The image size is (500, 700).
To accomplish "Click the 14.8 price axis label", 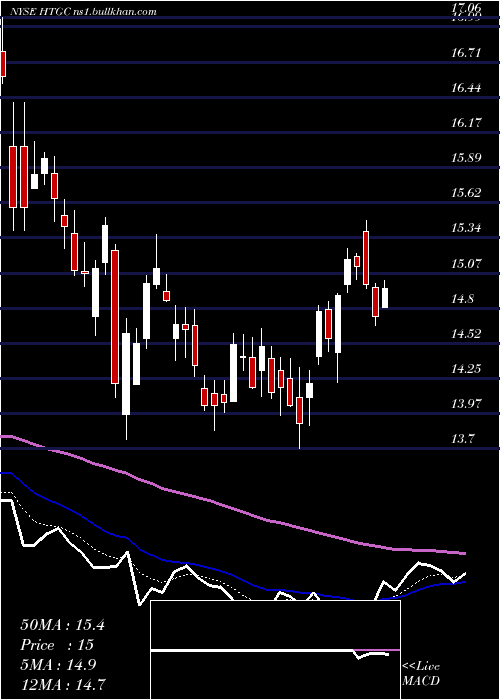I will (x=462, y=299).
